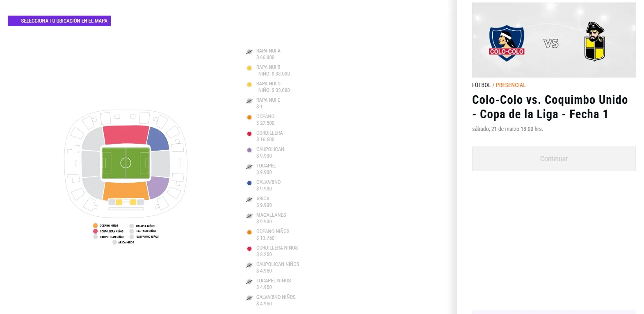Select the blue GALVARINO dot in price list
Image resolution: width=644 pixels, height=314 pixels.
pyautogui.click(x=249, y=183)
